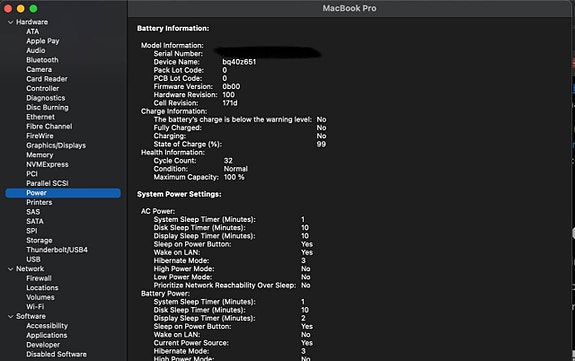
Task: Select Bluetooth in the sidebar
Action: (42, 60)
